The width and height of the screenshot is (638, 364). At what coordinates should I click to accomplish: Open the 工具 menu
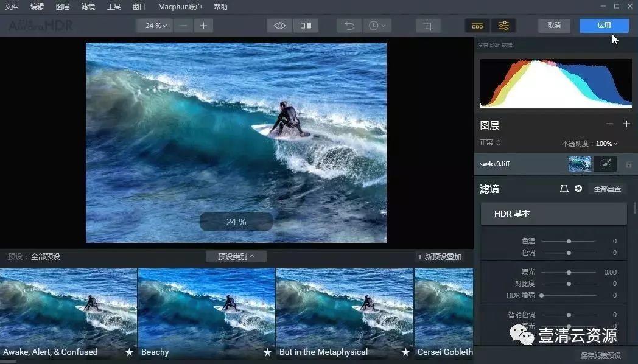(x=113, y=7)
